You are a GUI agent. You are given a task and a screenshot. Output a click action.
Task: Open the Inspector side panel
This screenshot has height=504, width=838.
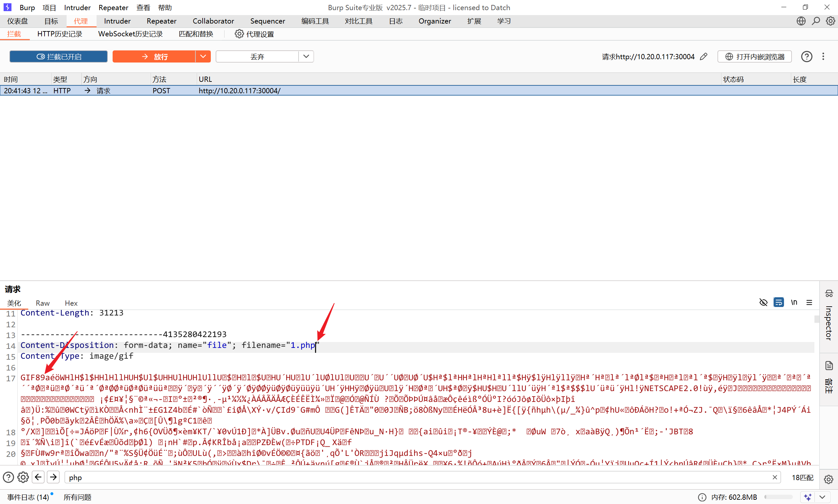click(829, 323)
